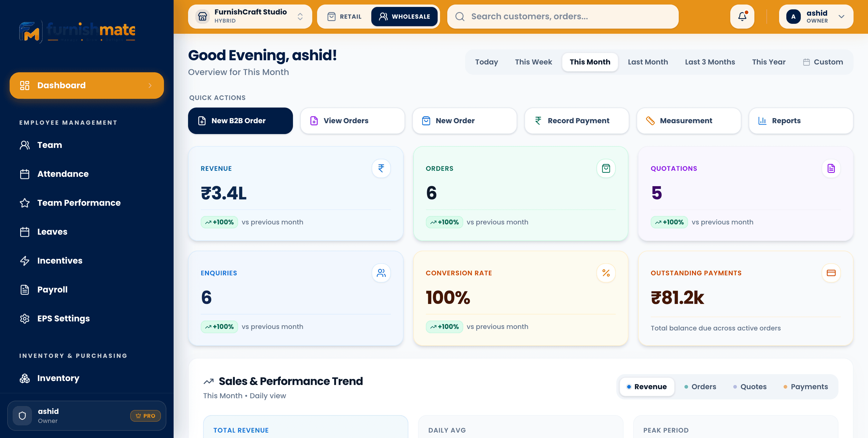This screenshot has height=438, width=868.
Task: Click the notification bell icon
Action: tap(742, 16)
